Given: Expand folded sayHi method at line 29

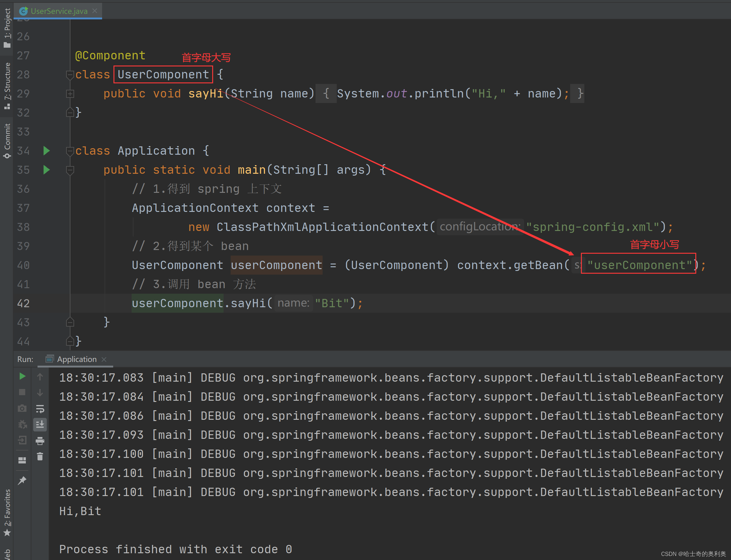Looking at the screenshot, I should coord(70,94).
